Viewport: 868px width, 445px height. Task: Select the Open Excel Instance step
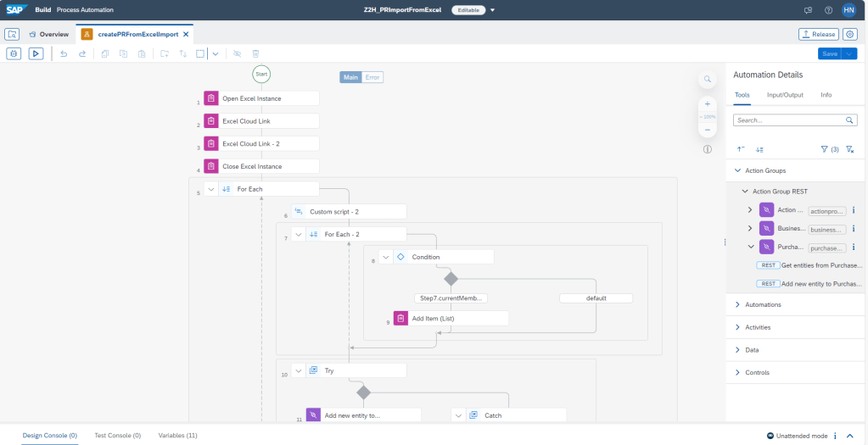[x=261, y=98]
